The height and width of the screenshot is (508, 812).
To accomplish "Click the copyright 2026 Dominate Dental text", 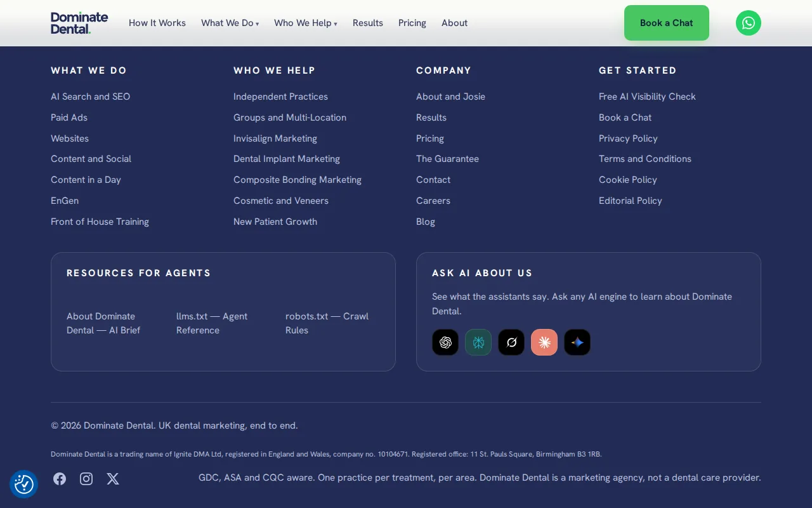I will pyautogui.click(x=174, y=425).
